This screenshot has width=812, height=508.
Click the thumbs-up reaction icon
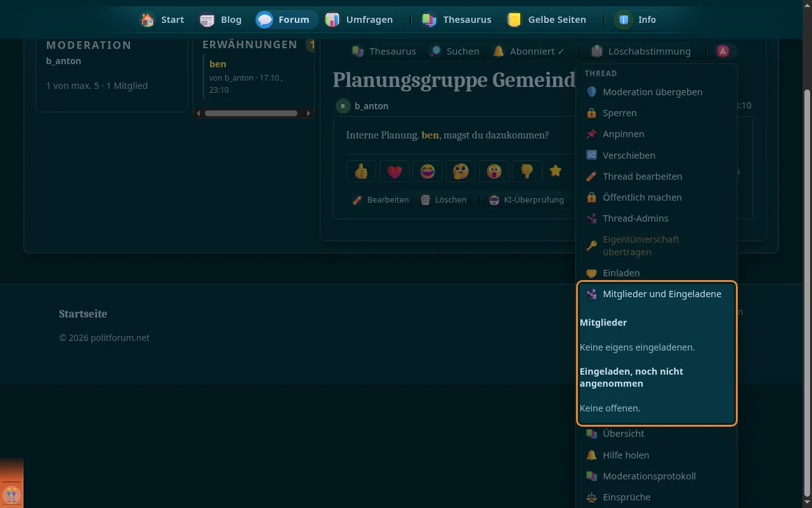point(362,171)
